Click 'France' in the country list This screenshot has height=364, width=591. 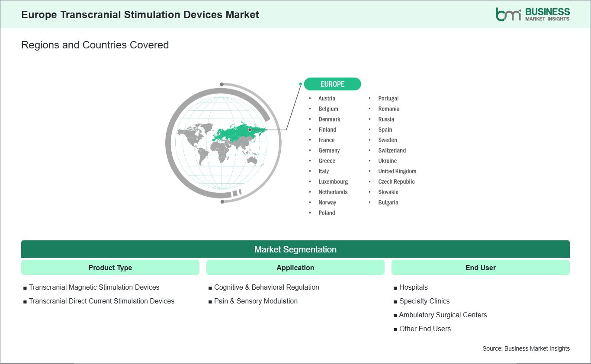coord(327,140)
